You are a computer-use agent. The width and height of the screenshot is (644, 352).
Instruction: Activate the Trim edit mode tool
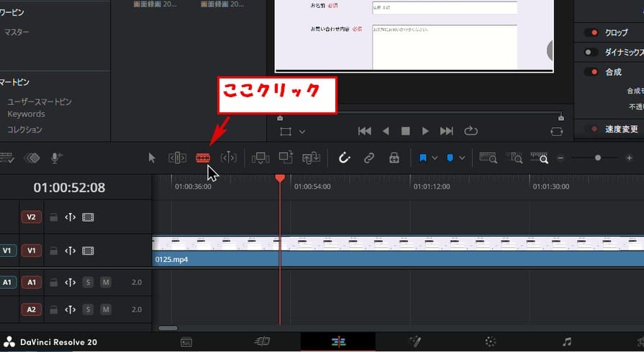coord(177,158)
